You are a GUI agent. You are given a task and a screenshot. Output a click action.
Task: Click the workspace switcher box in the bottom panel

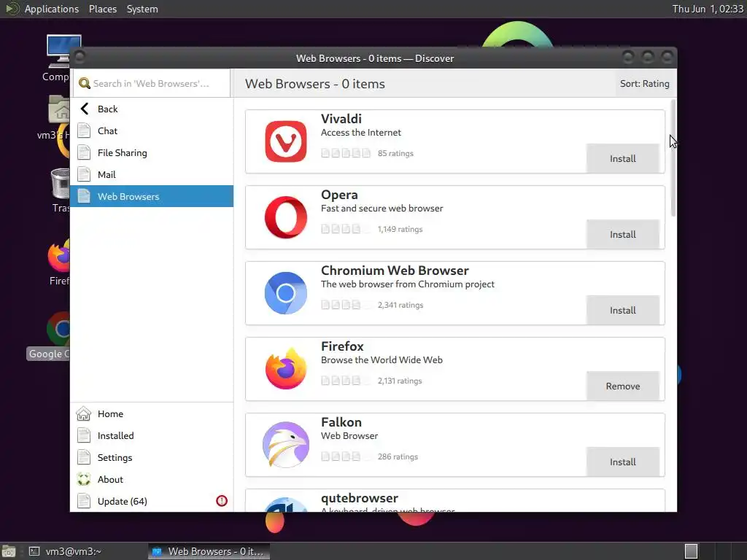(692, 551)
